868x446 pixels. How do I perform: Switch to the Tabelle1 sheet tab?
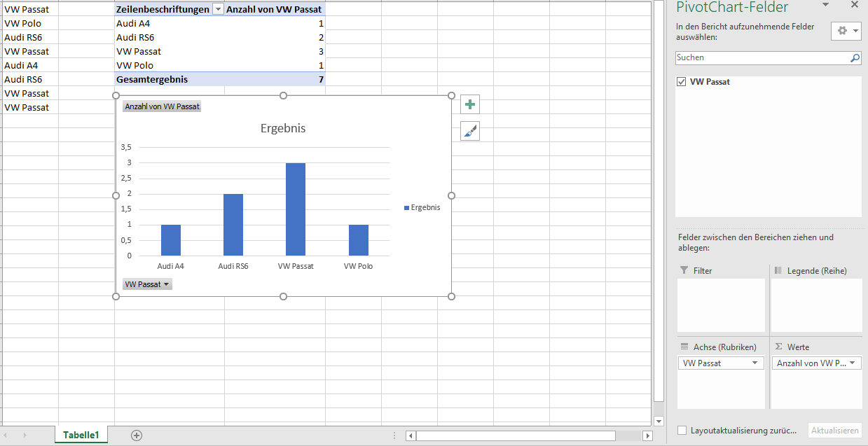(81, 435)
